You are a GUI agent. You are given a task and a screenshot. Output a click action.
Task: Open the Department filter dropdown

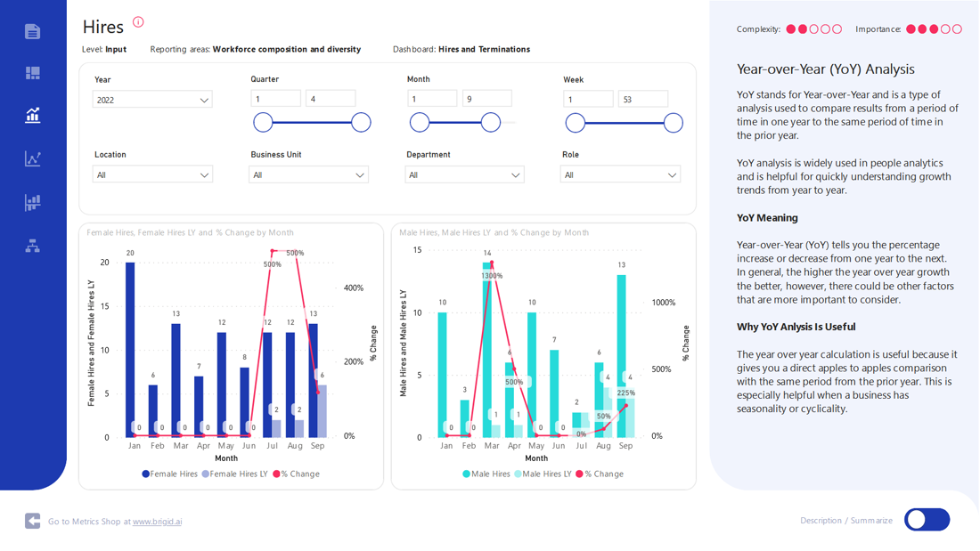pos(464,175)
